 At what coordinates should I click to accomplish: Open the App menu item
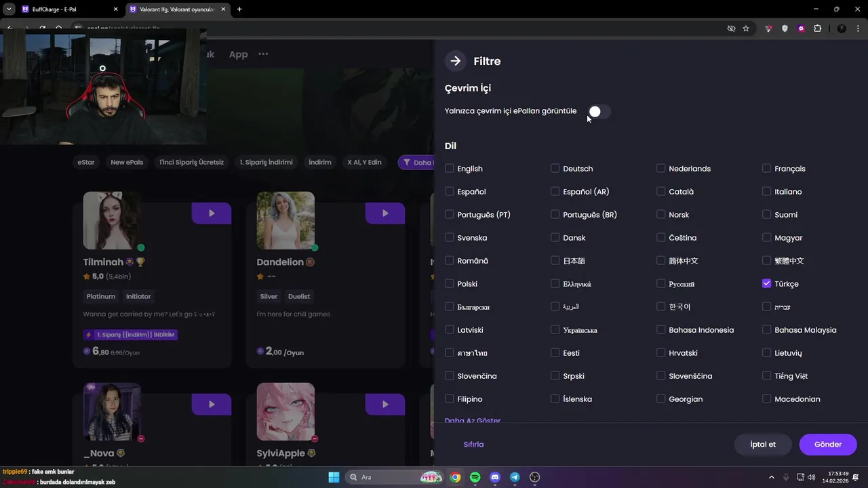[238, 54]
